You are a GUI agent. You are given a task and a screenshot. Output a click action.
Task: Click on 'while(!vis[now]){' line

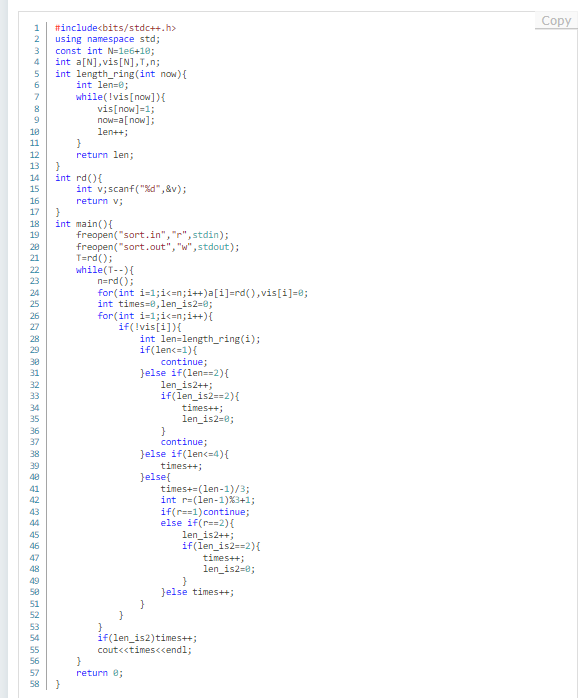point(121,97)
